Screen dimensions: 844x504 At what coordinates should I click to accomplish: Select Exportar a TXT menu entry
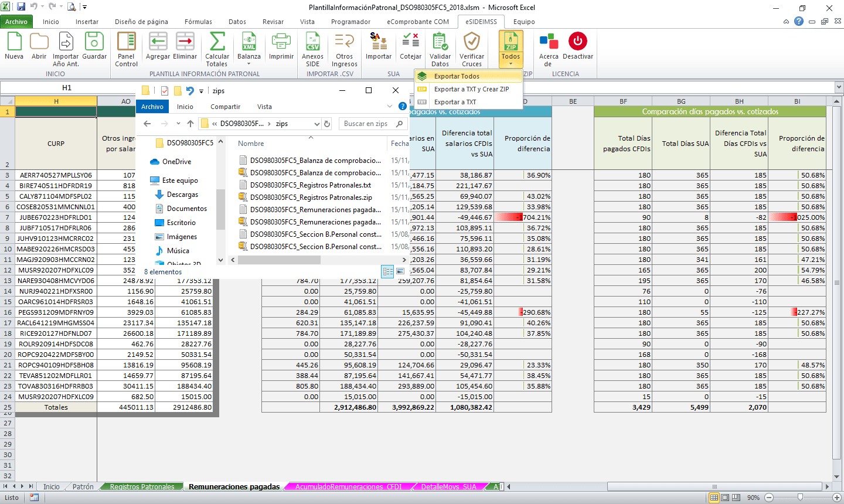point(468,102)
